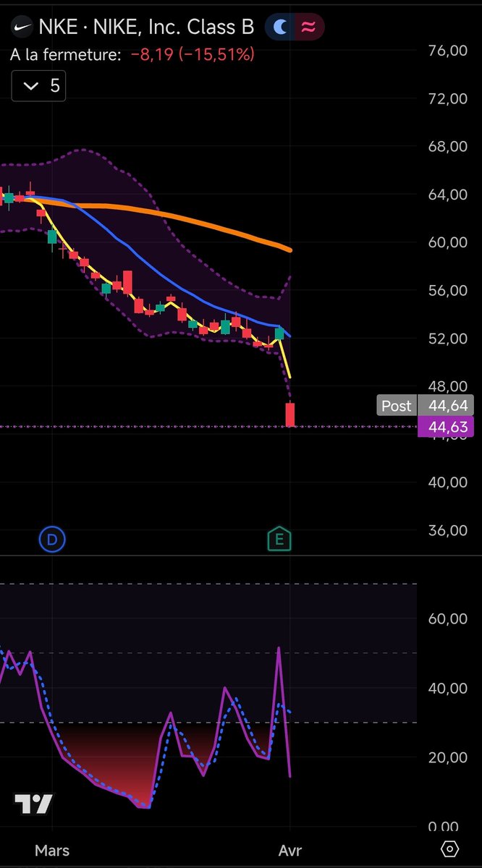Open the NKE · NIKE, Inc. Class B symbol title
This screenshot has width=482, height=868.
147,27
